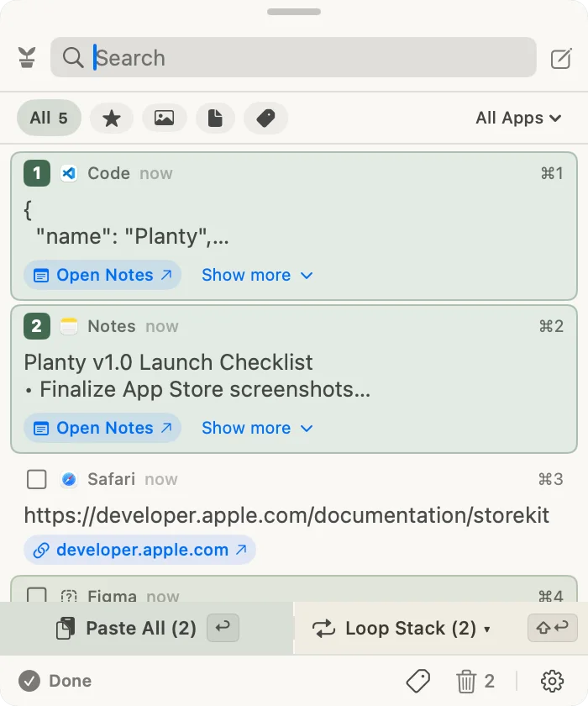Open Notes from the Code clip
The height and width of the screenshot is (706, 588).
click(102, 275)
